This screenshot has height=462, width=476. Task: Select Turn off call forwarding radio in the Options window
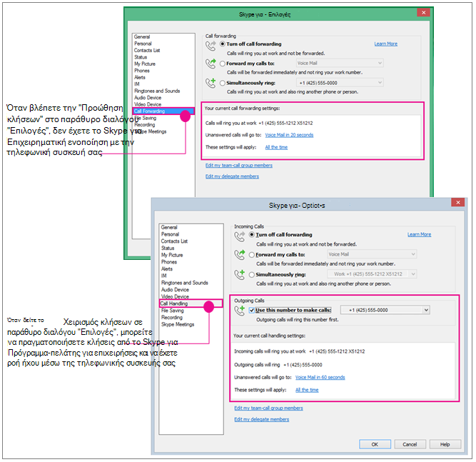point(252,234)
